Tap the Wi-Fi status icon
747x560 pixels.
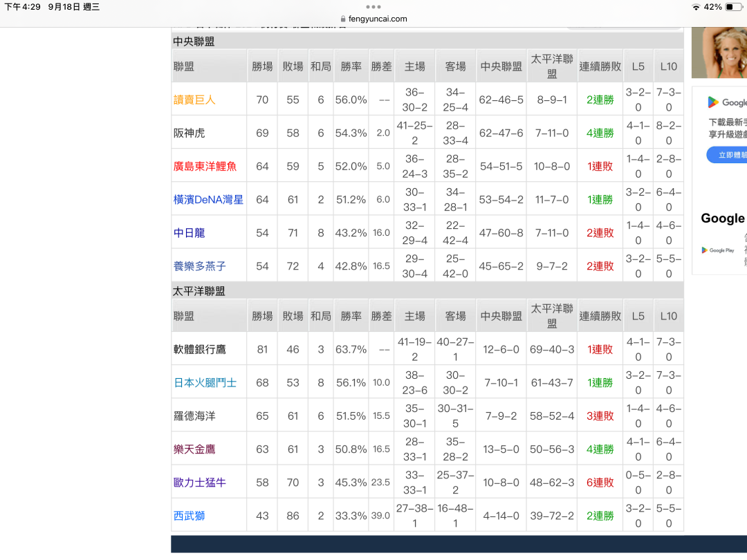[x=696, y=7]
